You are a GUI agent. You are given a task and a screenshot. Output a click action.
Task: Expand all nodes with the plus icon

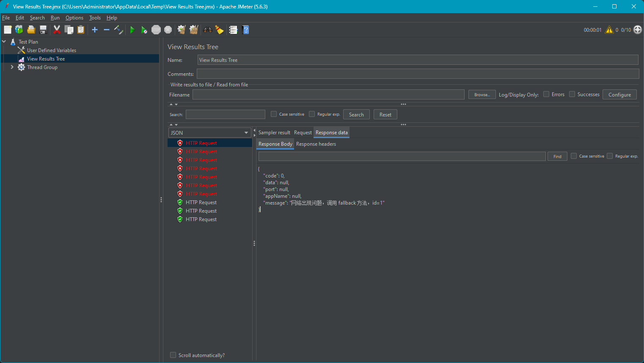point(95,30)
